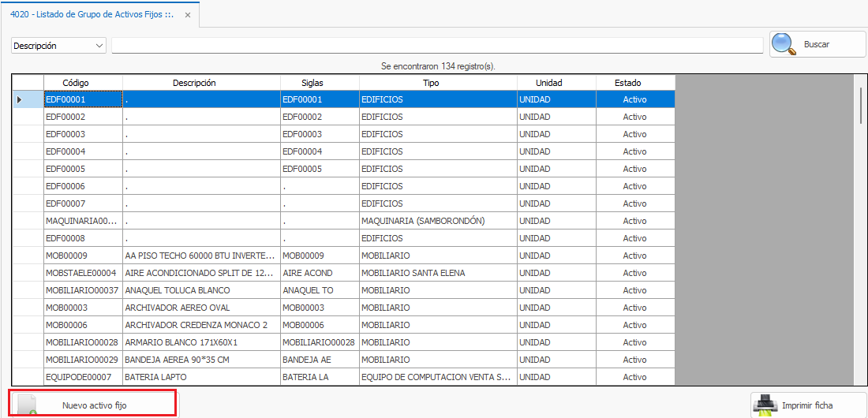The height and width of the screenshot is (418, 868).
Task: Sort by the Código column header
Action: pos(76,83)
